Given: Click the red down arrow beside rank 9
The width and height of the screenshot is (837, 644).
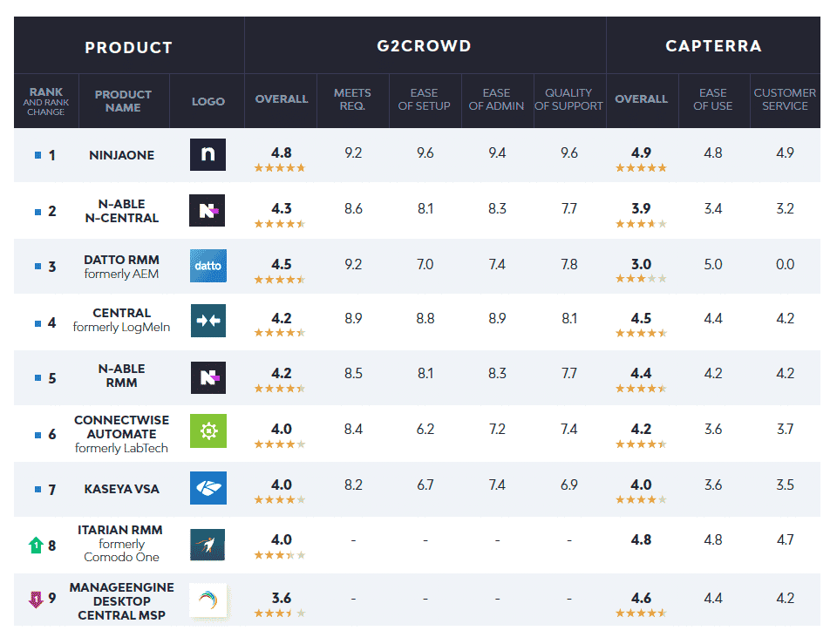Looking at the screenshot, I should point(35,600).
